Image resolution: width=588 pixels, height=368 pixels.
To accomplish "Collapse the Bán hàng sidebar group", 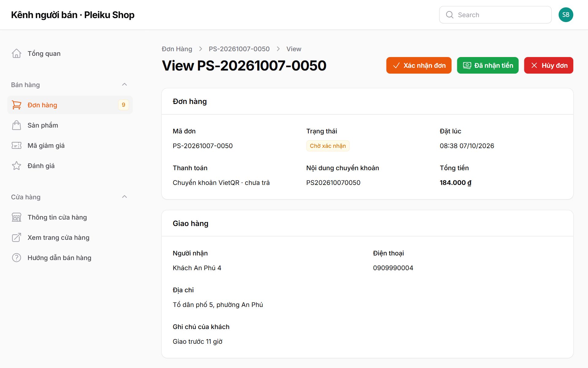I will point(124,85).
